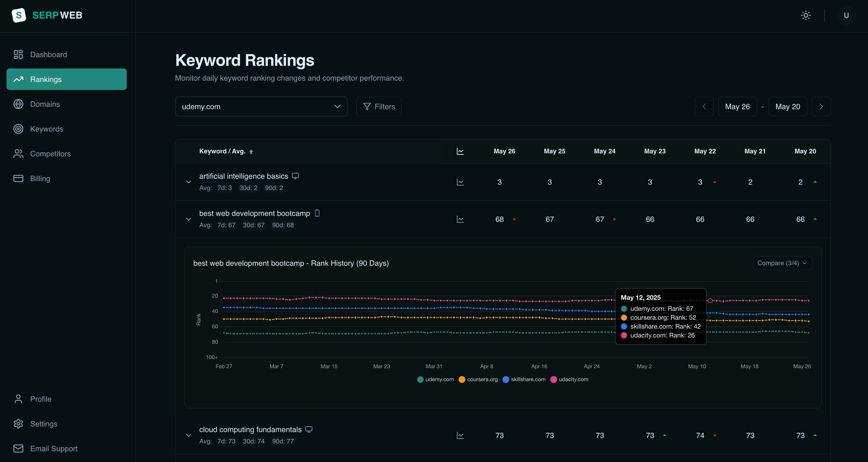The image size is (868, 462).
Task: Click the artificial intelligence basics keyword name
Action: coord(244,176)
